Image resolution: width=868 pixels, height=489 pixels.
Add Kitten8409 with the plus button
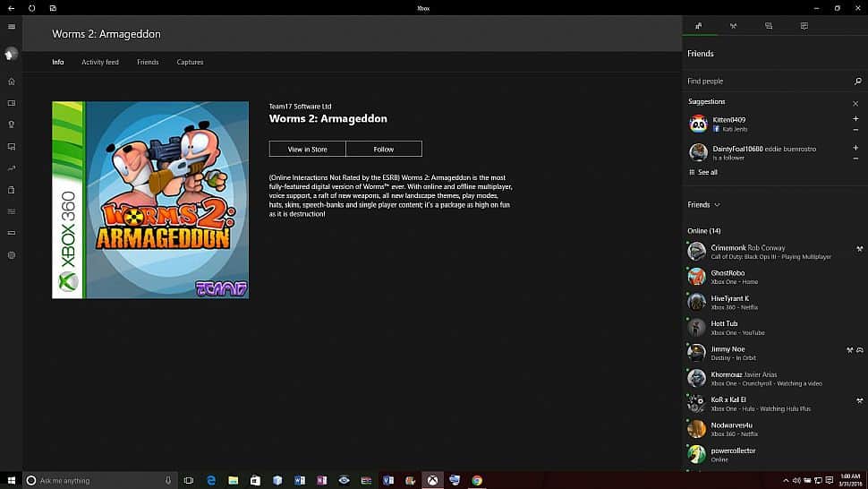pos(855,119)
